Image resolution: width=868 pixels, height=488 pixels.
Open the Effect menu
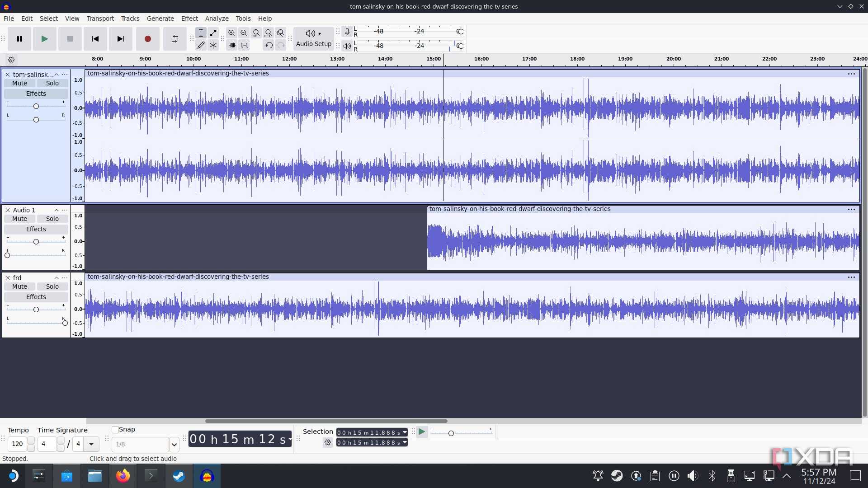coord(189,19)
